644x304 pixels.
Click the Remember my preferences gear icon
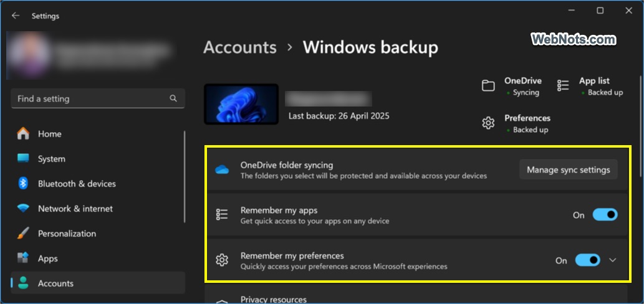click(222, 260)
